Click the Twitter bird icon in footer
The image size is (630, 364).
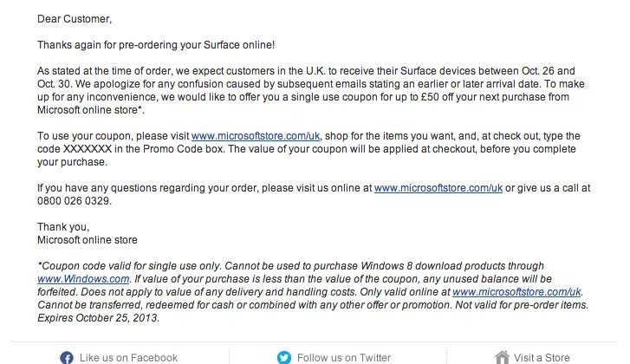pyautogui.click(x=284, y=358)
